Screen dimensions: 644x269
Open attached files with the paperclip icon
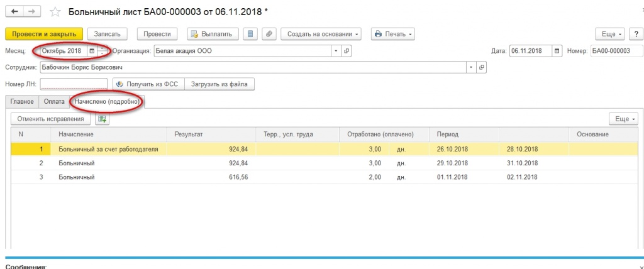click(269, 34)
